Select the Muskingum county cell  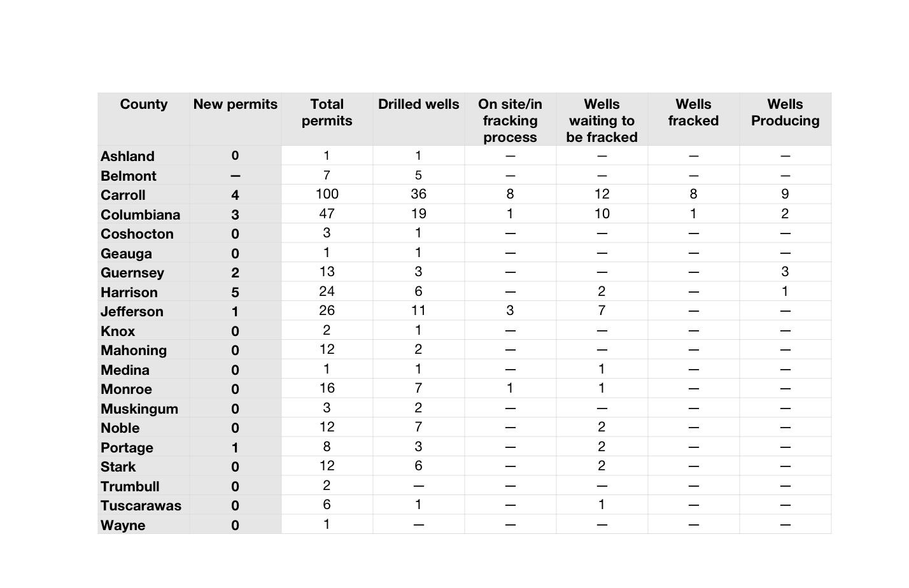(x=139, y=409)
